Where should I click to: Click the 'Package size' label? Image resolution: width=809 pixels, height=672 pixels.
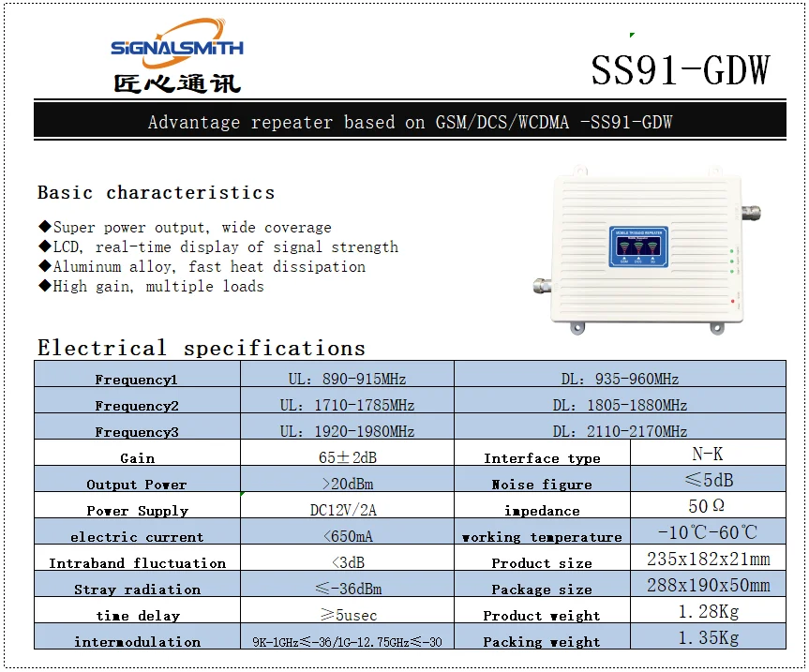click(542, 590)
